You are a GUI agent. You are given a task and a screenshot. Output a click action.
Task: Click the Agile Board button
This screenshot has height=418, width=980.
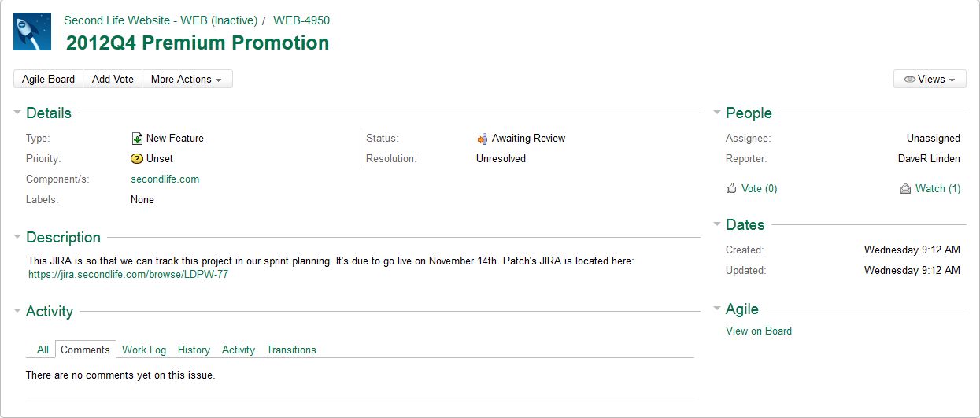[x=49, y=79]
